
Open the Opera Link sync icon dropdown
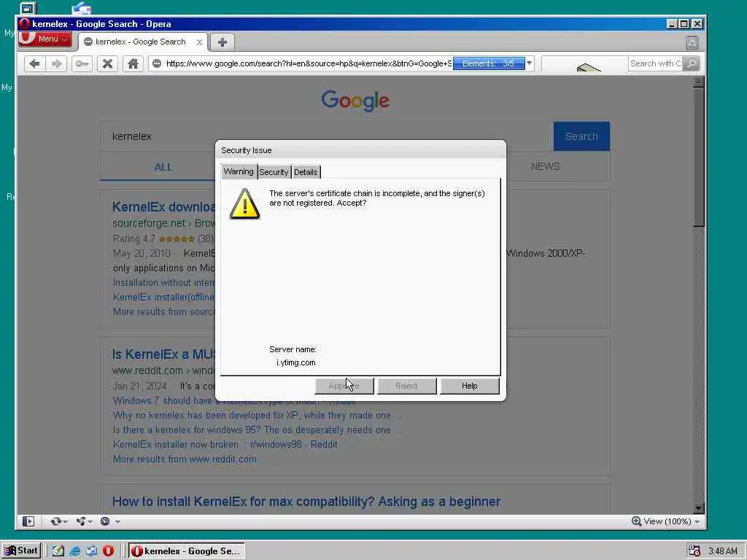[58, 521]
